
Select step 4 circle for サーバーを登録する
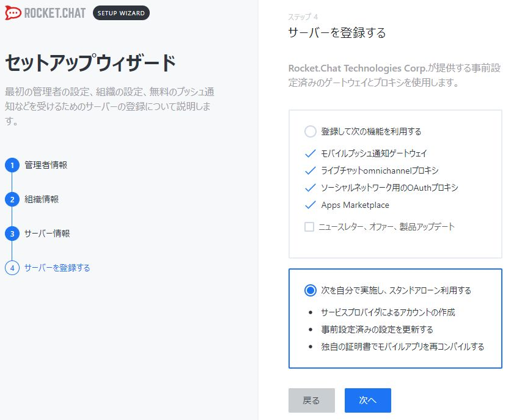pos(12,268)
